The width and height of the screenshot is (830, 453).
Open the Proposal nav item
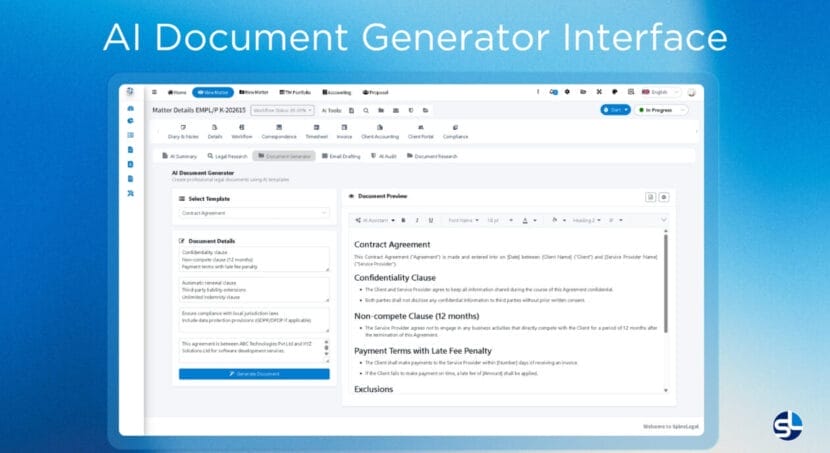(376, 92)
